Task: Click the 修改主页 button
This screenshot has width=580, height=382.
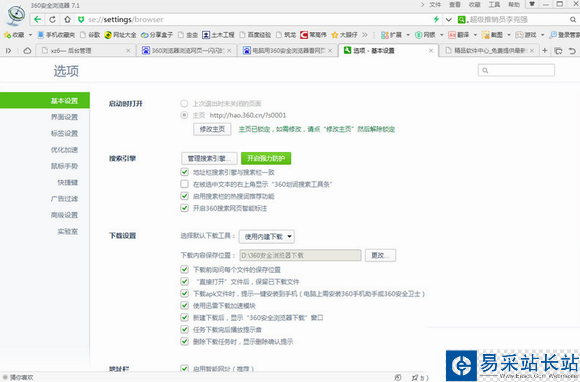Action: 212,129
